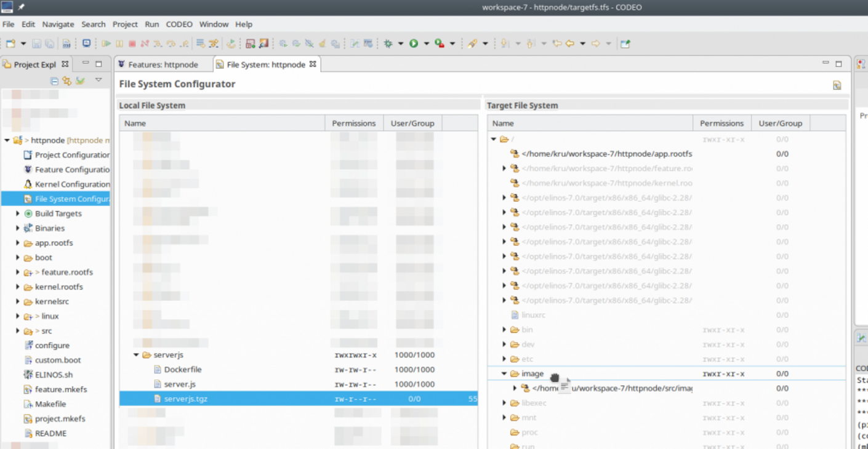Click the red Terminate toolbar icon
The height and width of the screenshot is (449, 868).
(x=131, y=43)
